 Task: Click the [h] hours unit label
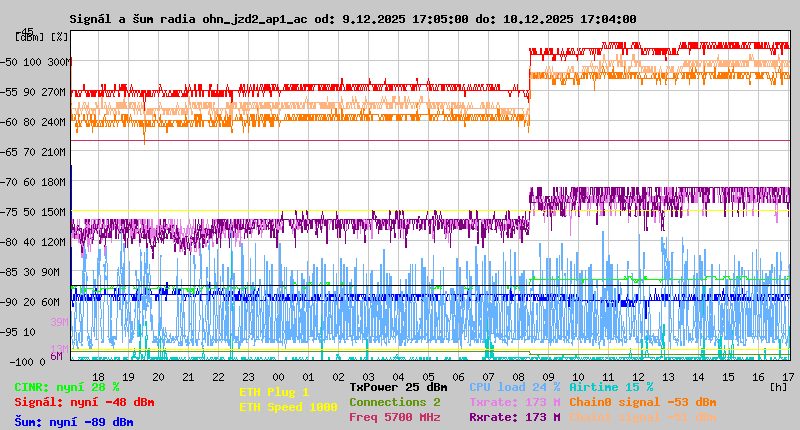click(x=778, y=386)
